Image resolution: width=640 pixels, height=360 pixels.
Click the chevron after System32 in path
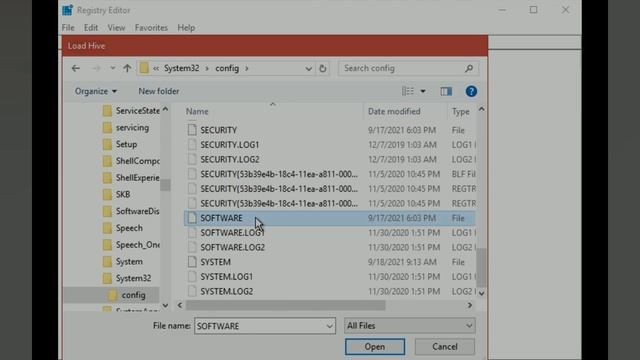pyautogui.click(x=207, y=68)
